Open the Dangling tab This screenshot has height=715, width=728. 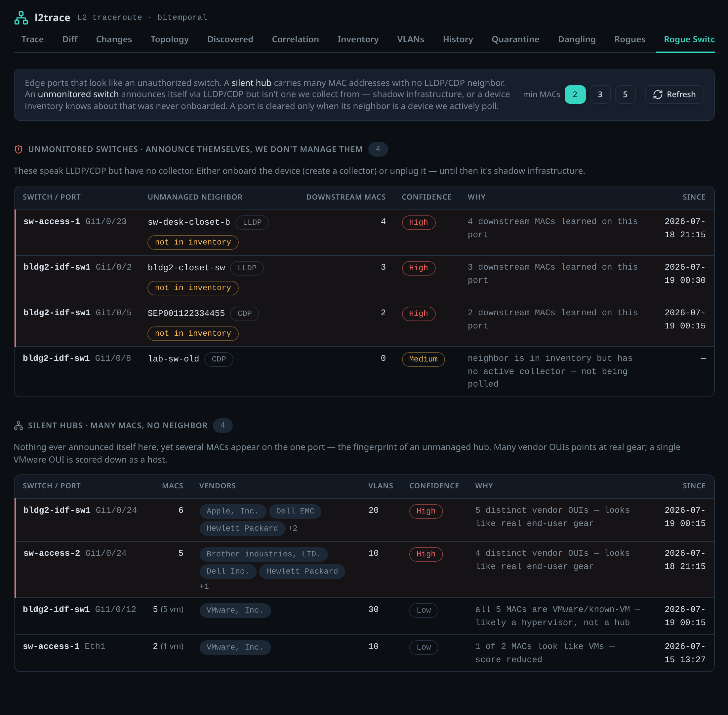[x=577, y=39]
